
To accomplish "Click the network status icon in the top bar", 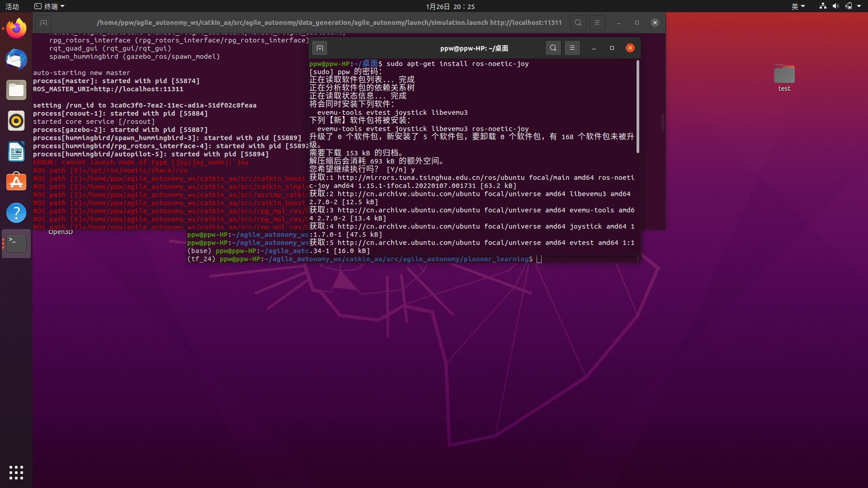I will click(822, 6).
